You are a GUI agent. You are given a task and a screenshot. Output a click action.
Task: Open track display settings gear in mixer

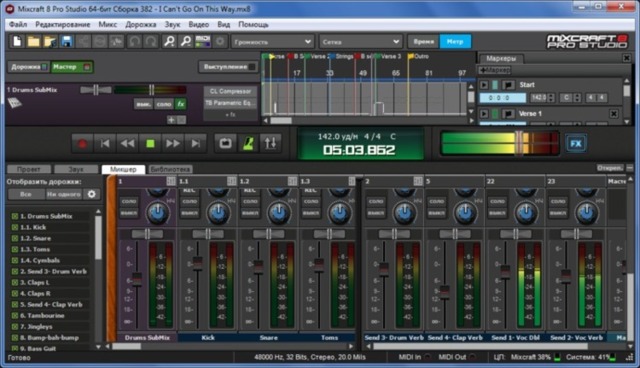(91, 194)
